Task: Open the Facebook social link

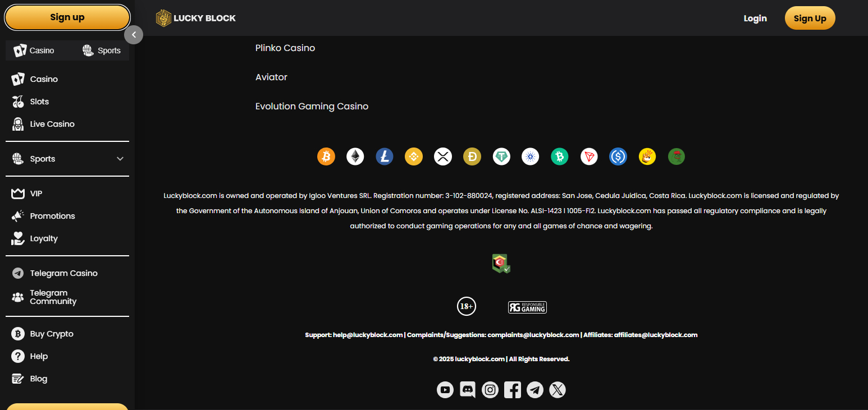Action: [513, 390]
